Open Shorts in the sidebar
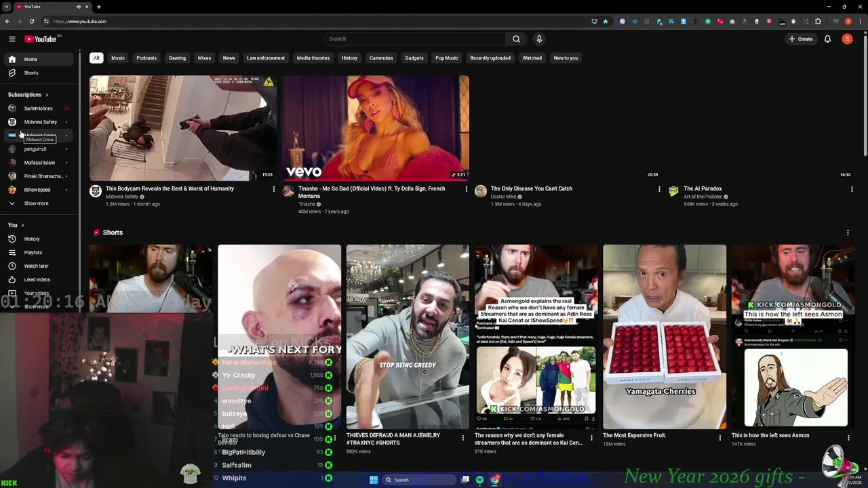This screenshot has height=488, width=868. pos(39,73)
